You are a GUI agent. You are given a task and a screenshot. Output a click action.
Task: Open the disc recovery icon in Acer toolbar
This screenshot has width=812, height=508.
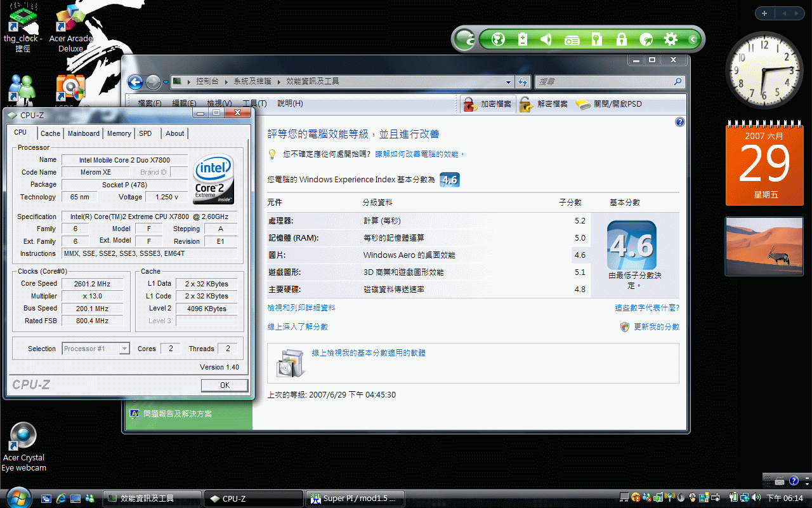coord(646,39)
